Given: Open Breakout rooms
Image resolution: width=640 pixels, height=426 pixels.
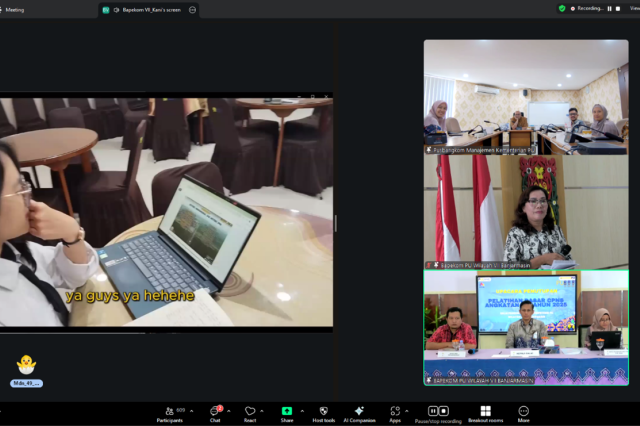Looking at the screenshot, I should pyautogui.click(x=485, y=411).
